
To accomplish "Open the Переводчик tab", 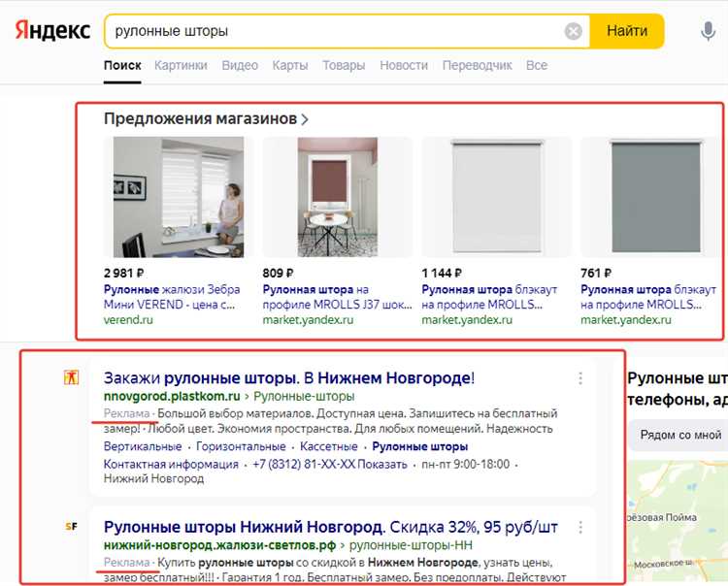I will 477,65.
